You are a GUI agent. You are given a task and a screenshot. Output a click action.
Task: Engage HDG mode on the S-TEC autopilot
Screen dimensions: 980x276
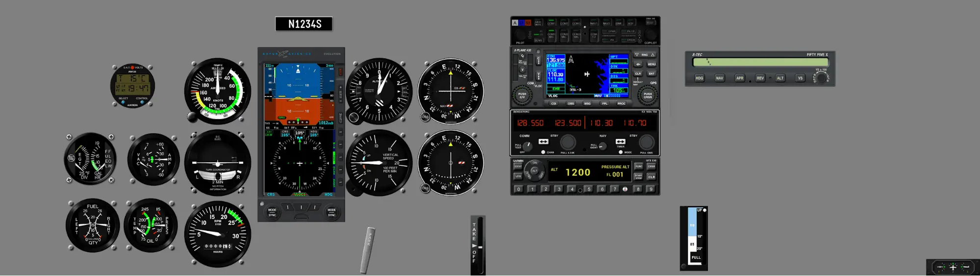699,78
